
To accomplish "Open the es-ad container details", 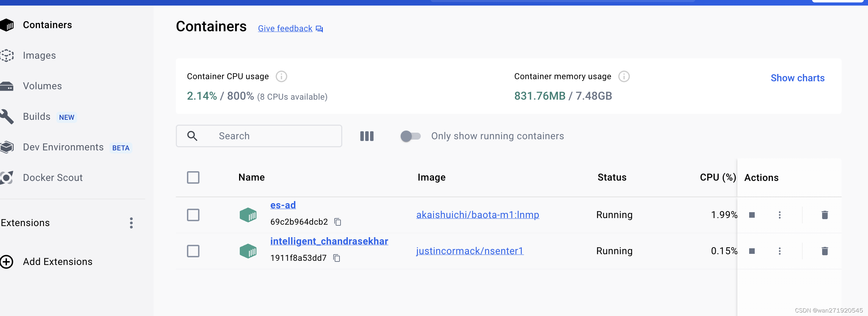I will [x=283, y=205].
